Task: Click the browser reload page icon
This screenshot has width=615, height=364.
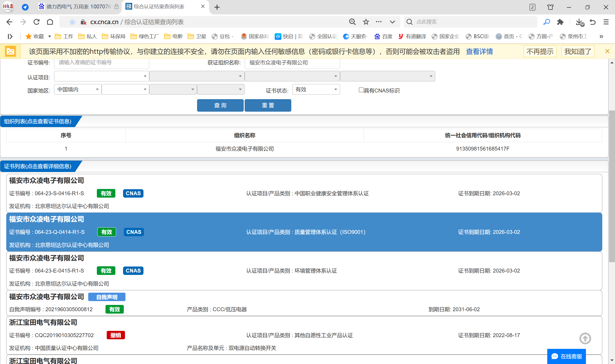Action: [x=37, y=22]
